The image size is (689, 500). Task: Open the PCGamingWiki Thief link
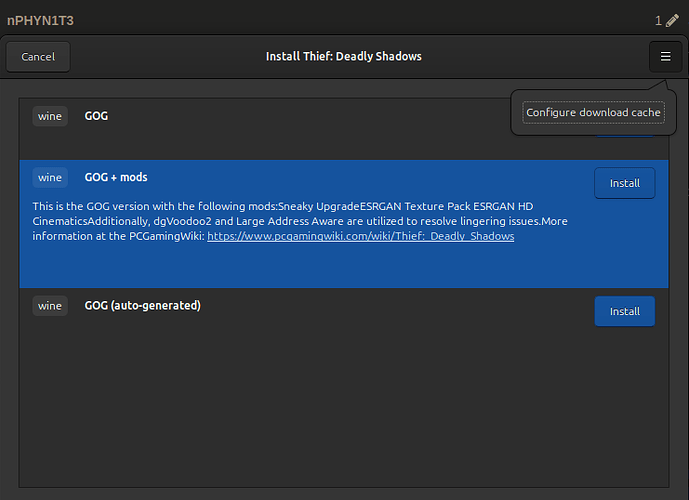[360, 236]
